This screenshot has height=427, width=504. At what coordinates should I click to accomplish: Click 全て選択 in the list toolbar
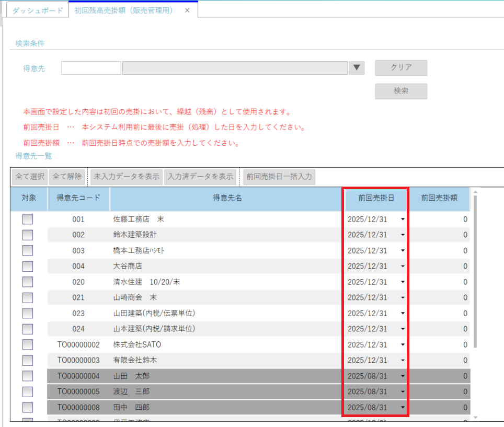pyautogui.click(x=29, y=177)
